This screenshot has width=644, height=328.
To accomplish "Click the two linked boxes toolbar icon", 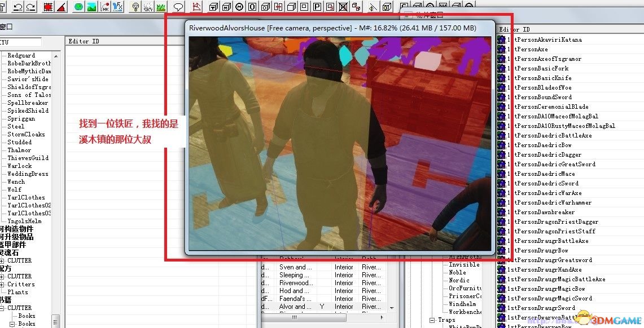I will click(x=357, y=7).
